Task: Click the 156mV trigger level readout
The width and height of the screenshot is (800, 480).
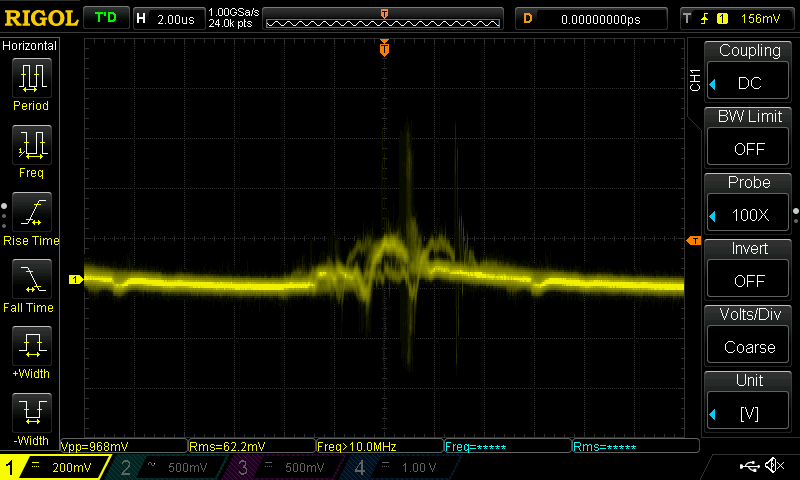Action: pyautogui.click(x=760, y=19)
